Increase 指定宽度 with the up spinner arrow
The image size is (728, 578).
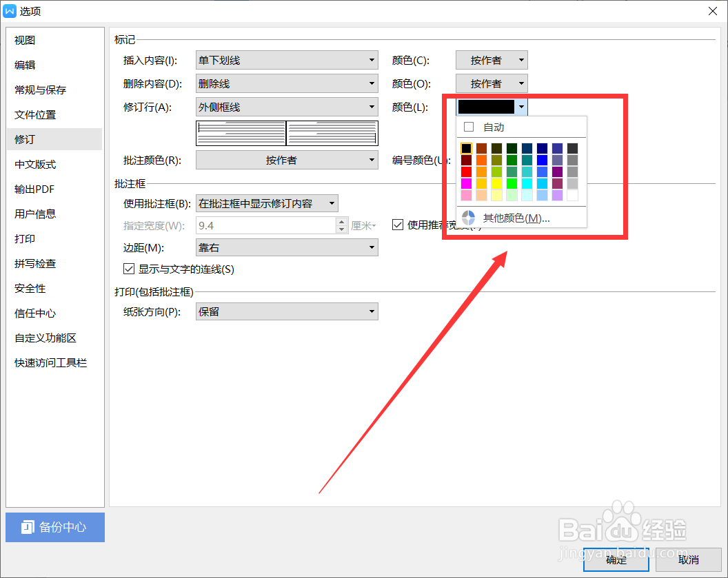coord(342,222)
